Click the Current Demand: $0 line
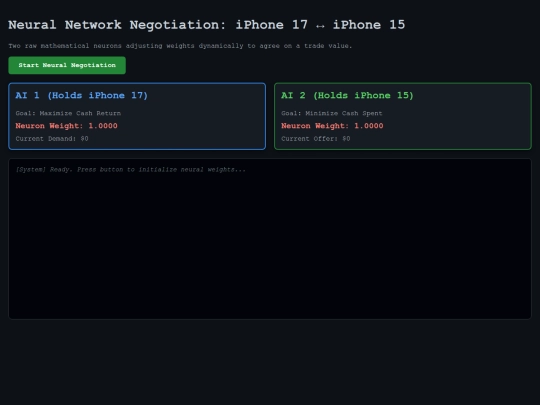The width and height of the screenshot is (540, 405). coord(52,138)
